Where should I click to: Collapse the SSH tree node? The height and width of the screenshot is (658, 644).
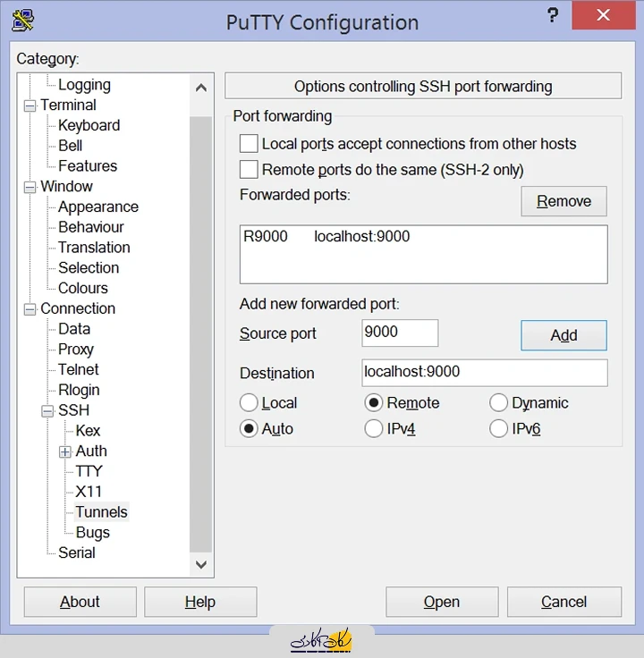point(47,411)
